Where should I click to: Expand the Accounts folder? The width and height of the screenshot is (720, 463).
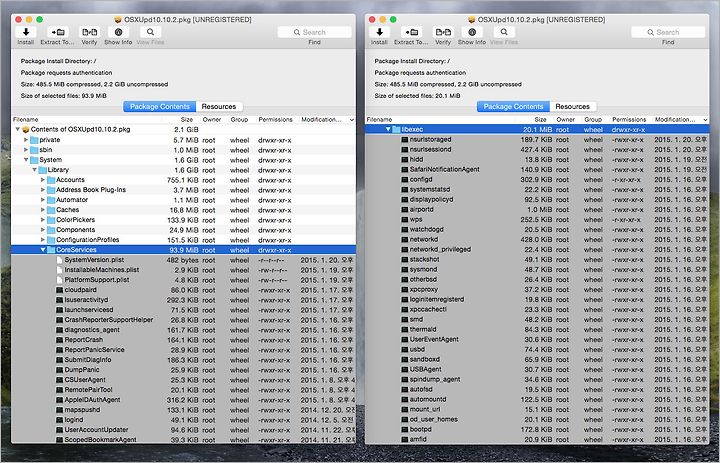[43, 180]
